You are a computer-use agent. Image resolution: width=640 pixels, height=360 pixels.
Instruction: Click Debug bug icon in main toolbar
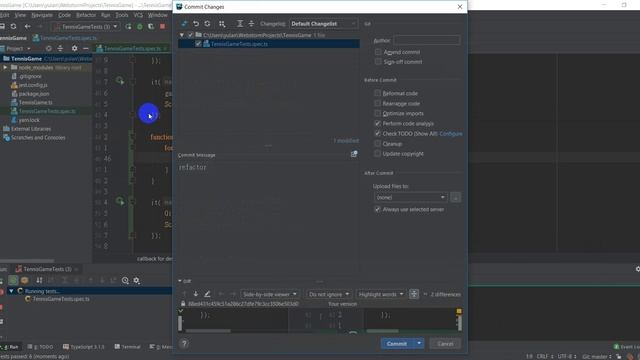pyautogui.click(x=140, y=26)
